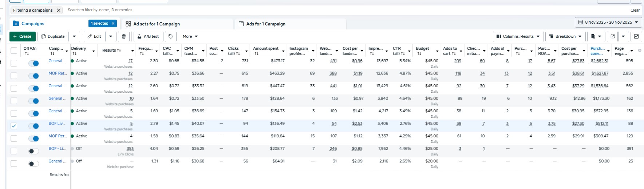Click the plus icon to add a column

click(640, 51)
